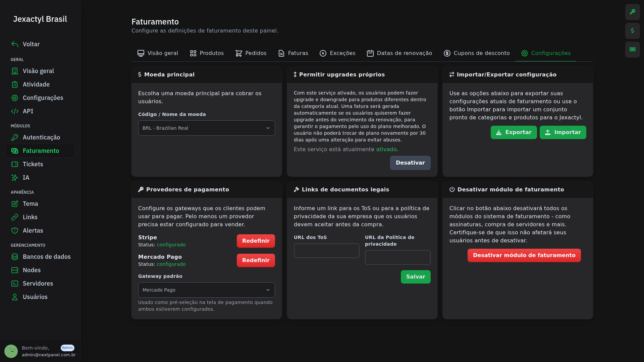
Task: Open Autenticação via its key icon
Action: (15, 137)
